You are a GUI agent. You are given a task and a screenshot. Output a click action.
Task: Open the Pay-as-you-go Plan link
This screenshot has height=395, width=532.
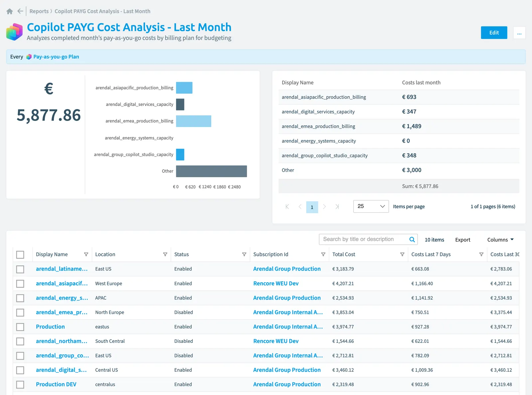56,57
